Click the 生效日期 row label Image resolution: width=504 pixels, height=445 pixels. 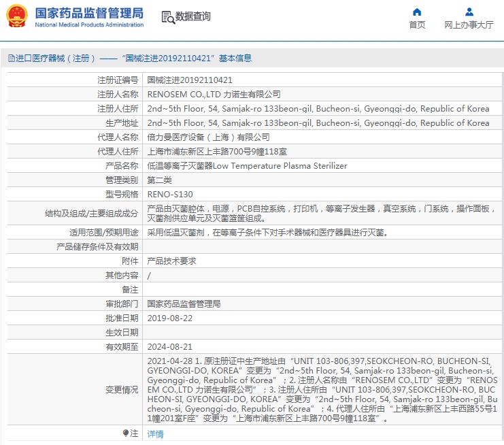tap(122, 333)
